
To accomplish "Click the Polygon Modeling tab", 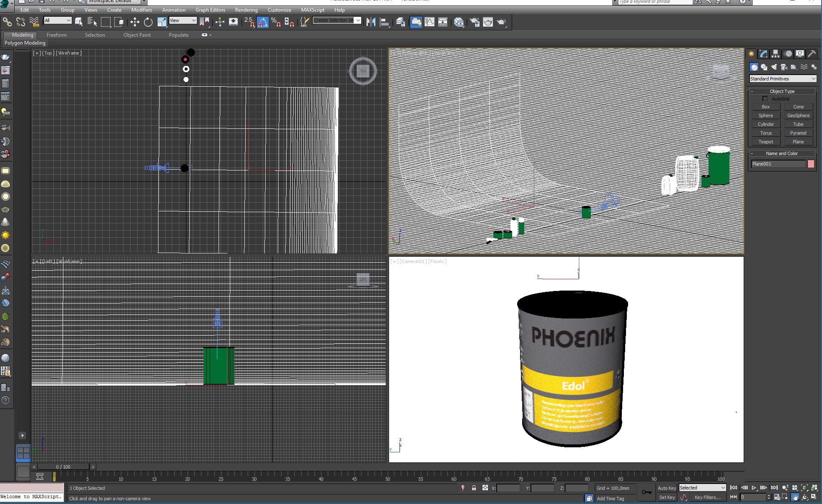I will 25,42.
